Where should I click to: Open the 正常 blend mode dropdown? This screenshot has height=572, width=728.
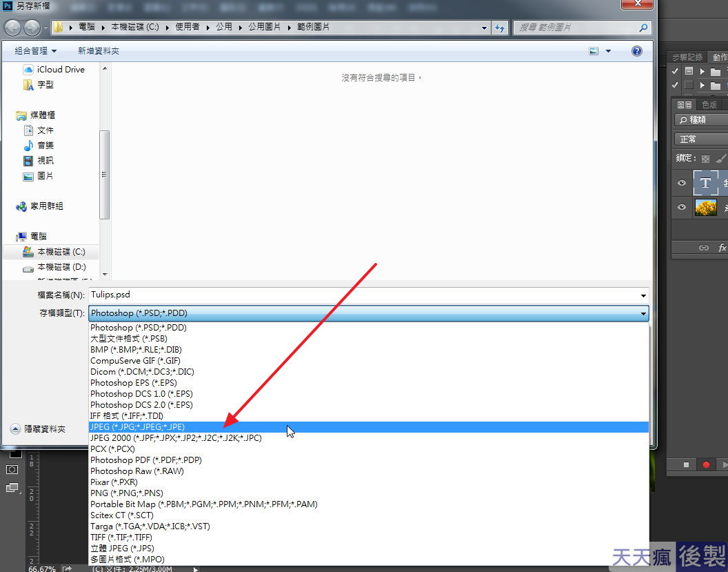pos(701,139)
